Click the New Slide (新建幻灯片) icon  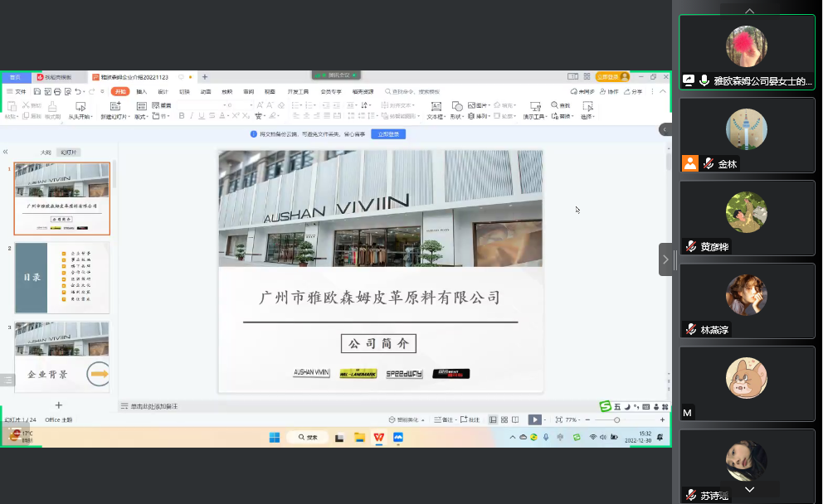(114, 105)
